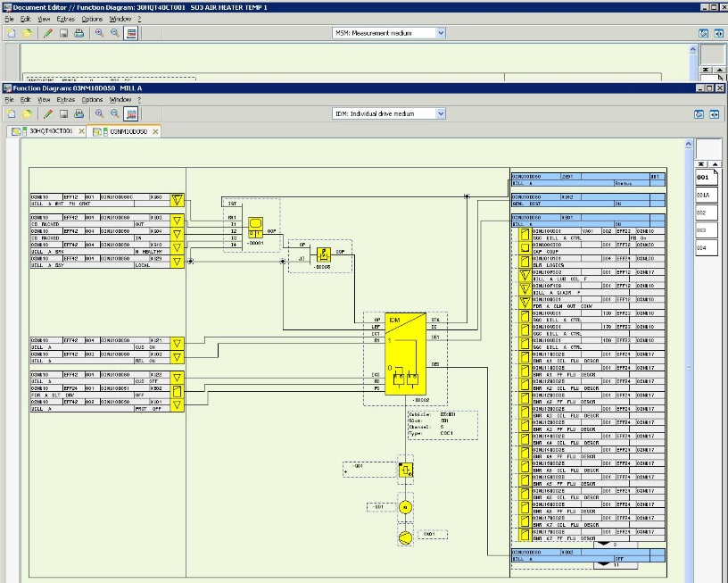Click the new document icon in MILL A toolbar

[11, 114]
